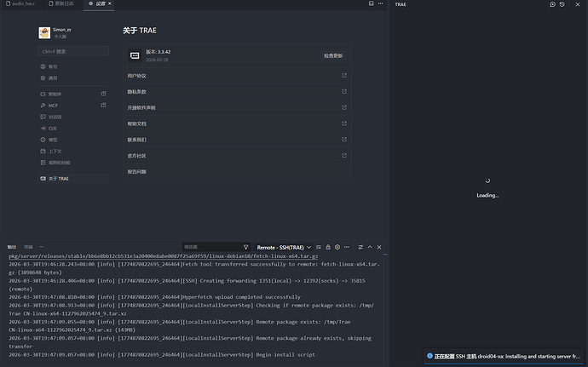This screenshot has height=367, width=588.
Task: Open the 对话流 conversation settings section
Action: click(73, 117)
